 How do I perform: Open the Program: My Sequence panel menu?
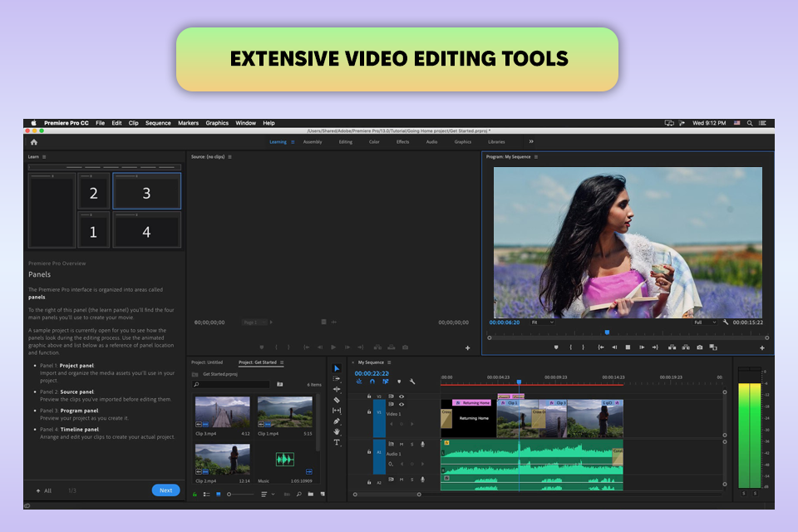click(x=536, y=157)
